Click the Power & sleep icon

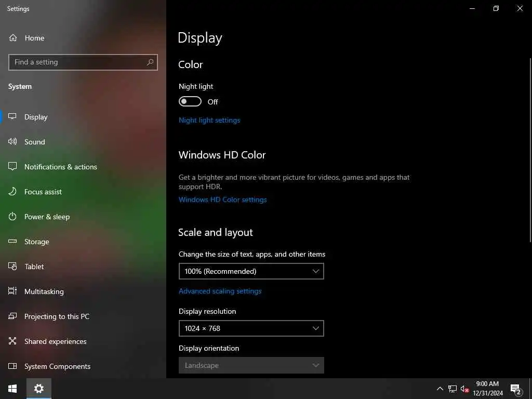12,217
